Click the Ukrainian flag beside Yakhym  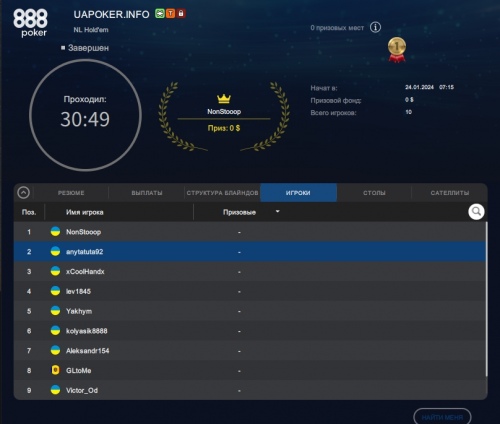55,311
